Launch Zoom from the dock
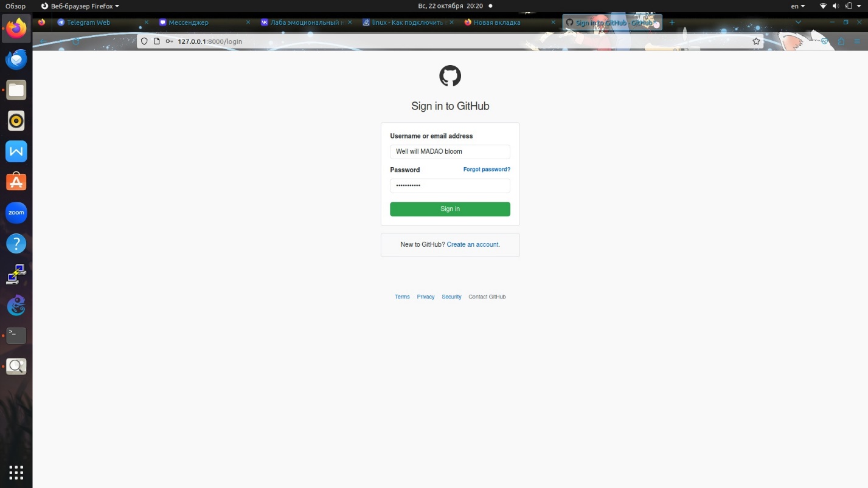Viewport: 868px width, 488px height. coord(16,213)
